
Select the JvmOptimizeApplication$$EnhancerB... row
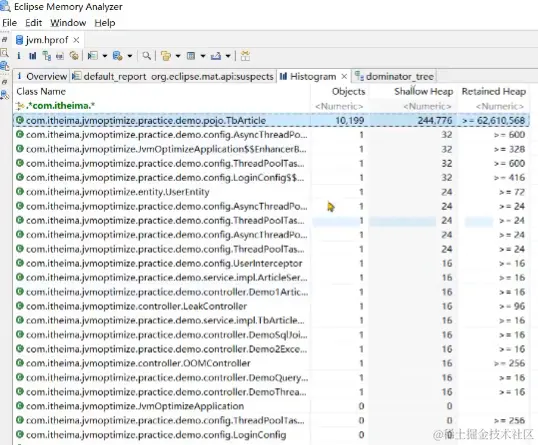coord(271,149)
